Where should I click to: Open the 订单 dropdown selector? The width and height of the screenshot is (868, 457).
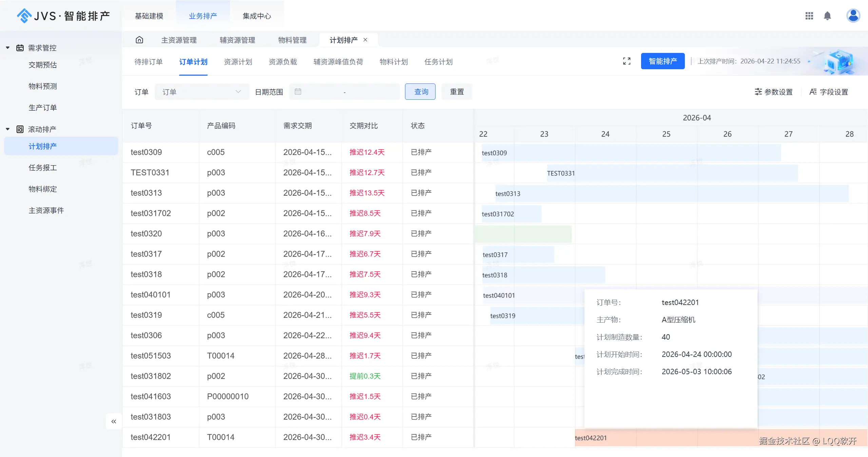(201, 92)
